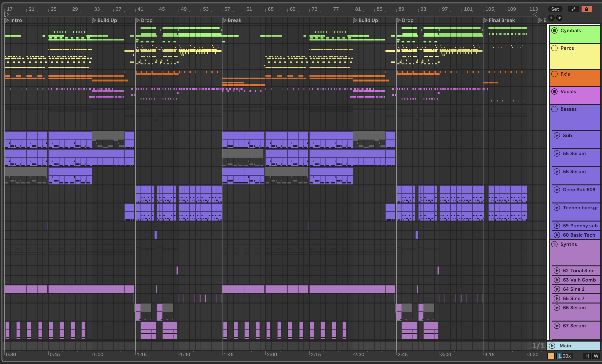
Task: Collapse the Sub track
Action: (557, 135)
